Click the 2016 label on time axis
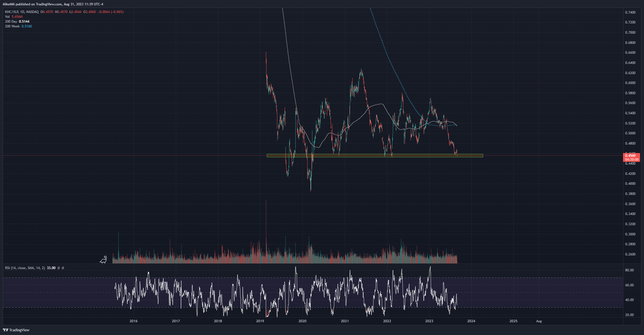The width and height of the screenshot is (644, 335). coord(133,321)
